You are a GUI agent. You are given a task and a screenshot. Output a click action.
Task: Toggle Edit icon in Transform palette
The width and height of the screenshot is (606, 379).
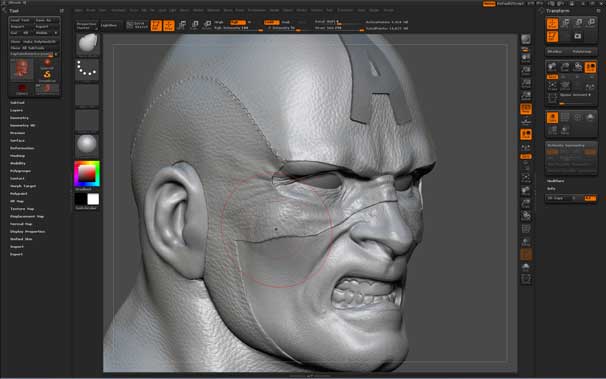552,36
